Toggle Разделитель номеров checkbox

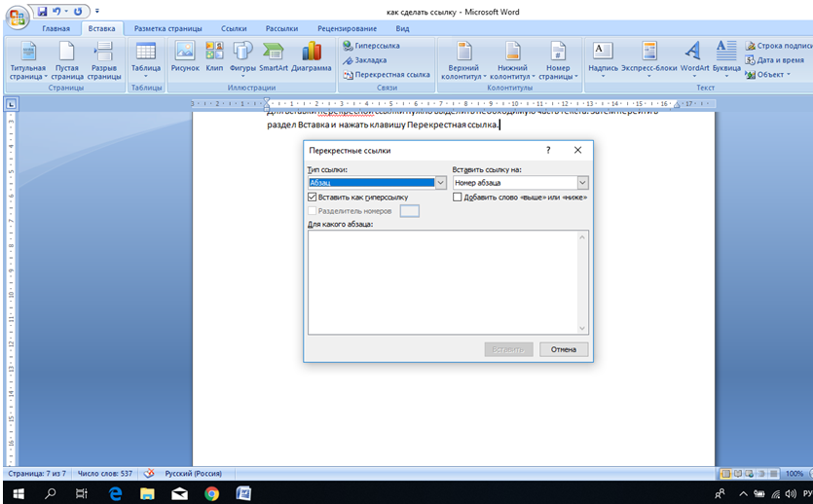coord(313,211)
